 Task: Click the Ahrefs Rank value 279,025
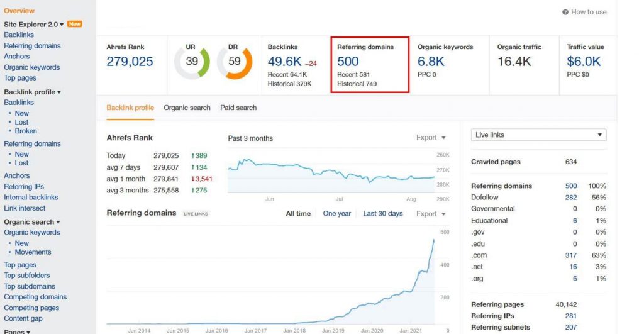click(x=130, y=62)
